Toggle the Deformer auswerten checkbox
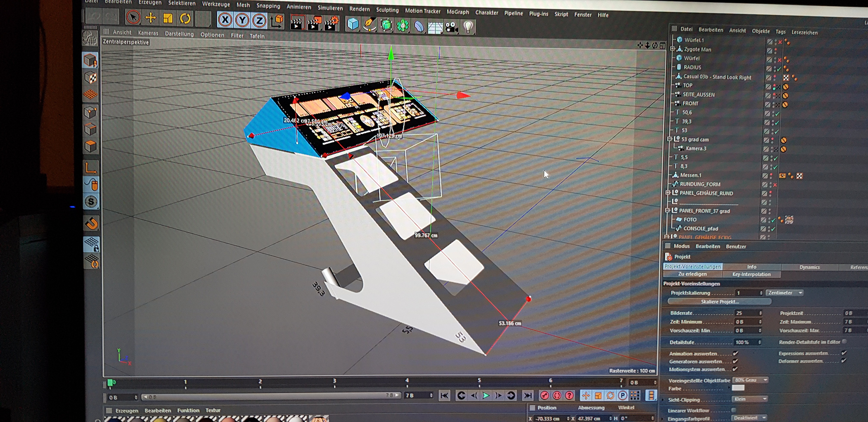This screenshot has height=422, width=868. [843, 361]
